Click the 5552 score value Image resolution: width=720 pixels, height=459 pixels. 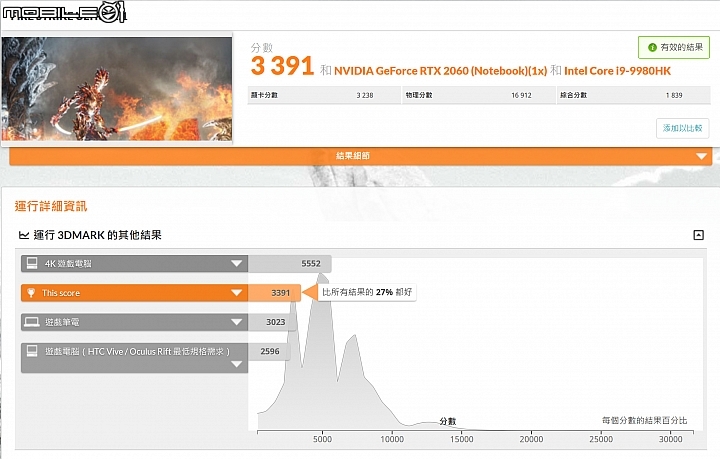[x=311, y=263]
